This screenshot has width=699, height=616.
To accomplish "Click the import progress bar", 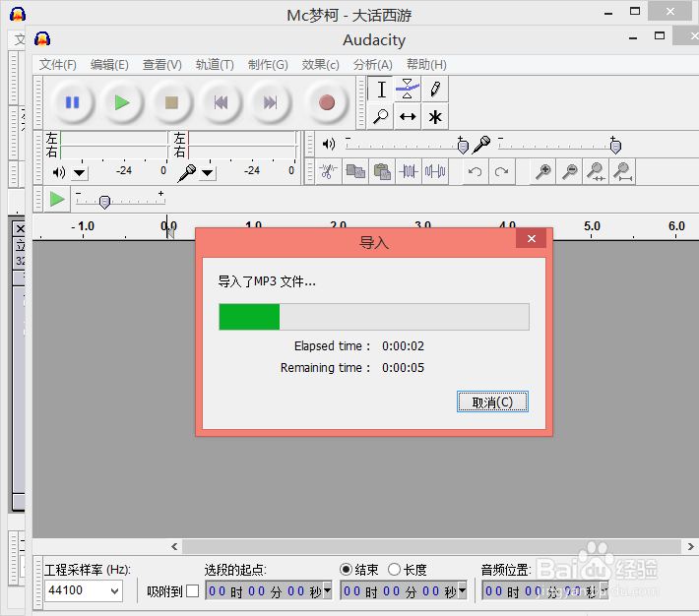I will point(374,317).
